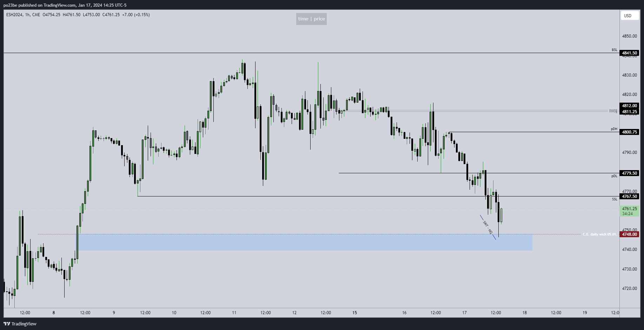644x330 pixels.
Task: Click the 'C.E. daily wick 05.01.' text label
Action: (599, 234)
